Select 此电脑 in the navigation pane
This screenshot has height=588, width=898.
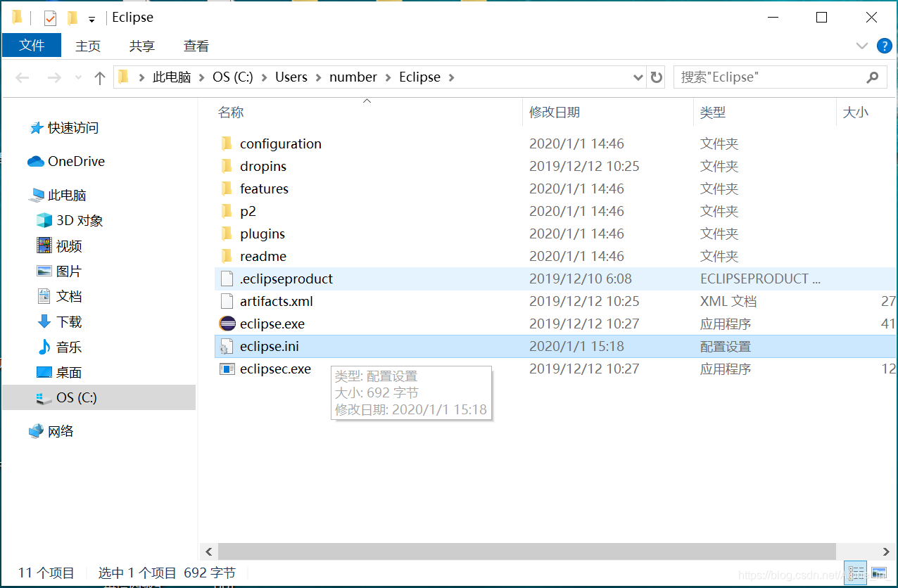coord(68,196)
